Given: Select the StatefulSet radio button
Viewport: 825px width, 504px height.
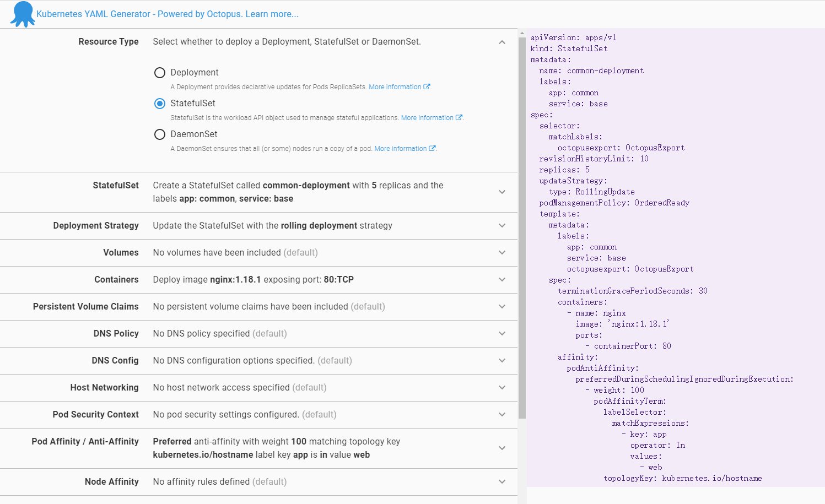Looking at the screenshot, I should [160, 104].
